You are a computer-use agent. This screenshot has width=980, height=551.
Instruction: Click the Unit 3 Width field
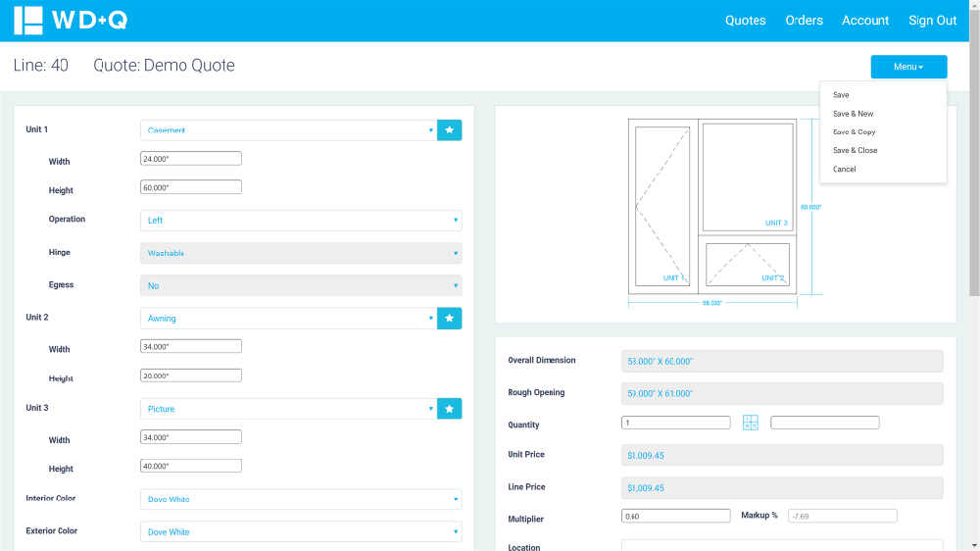tap(191, 437)
